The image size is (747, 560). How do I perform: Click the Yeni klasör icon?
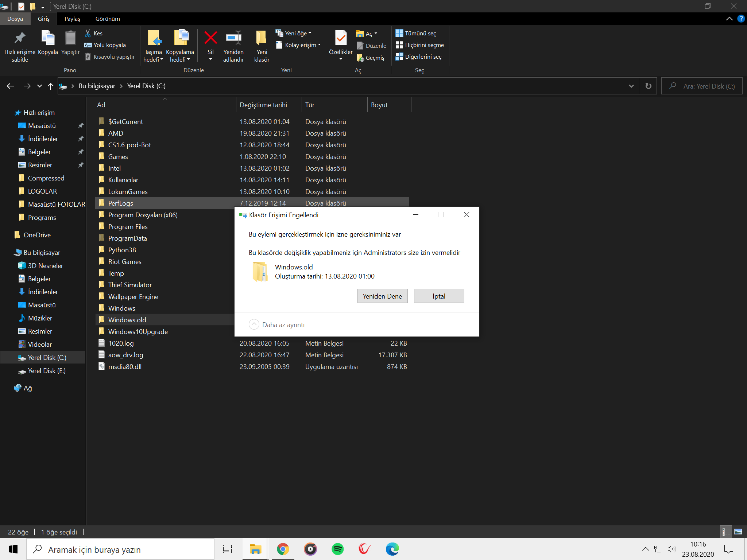point(262,38)
